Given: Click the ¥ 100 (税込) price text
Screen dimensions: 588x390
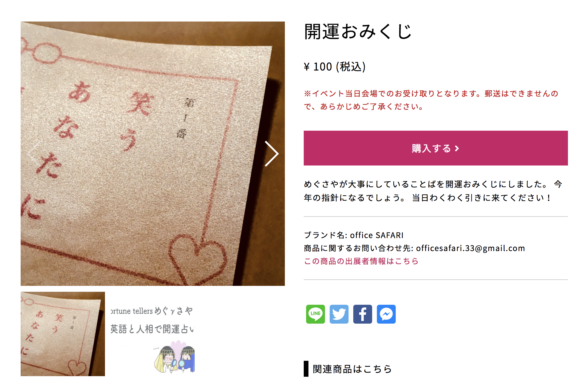Looking at the screenshot, I should (x=335, y=67).
